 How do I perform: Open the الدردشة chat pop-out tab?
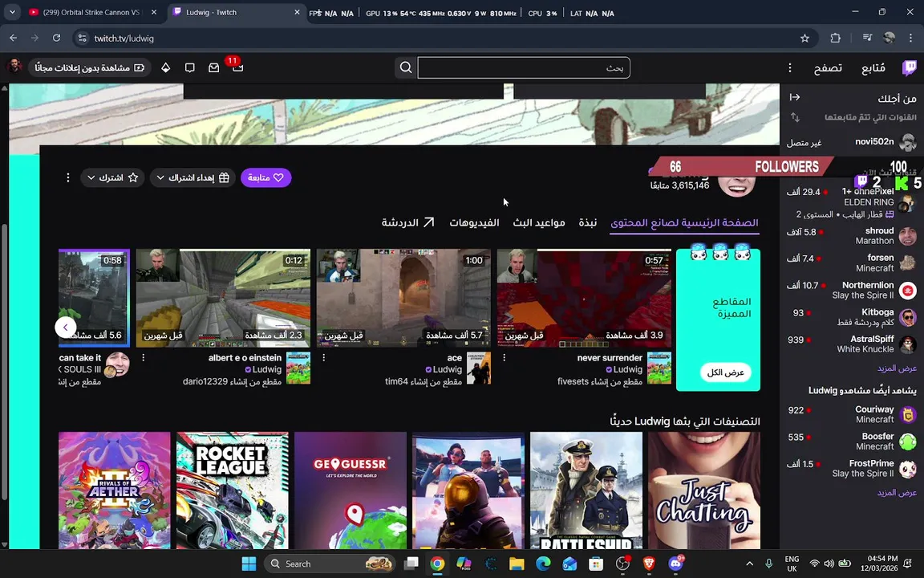click(x=407, y=223)
